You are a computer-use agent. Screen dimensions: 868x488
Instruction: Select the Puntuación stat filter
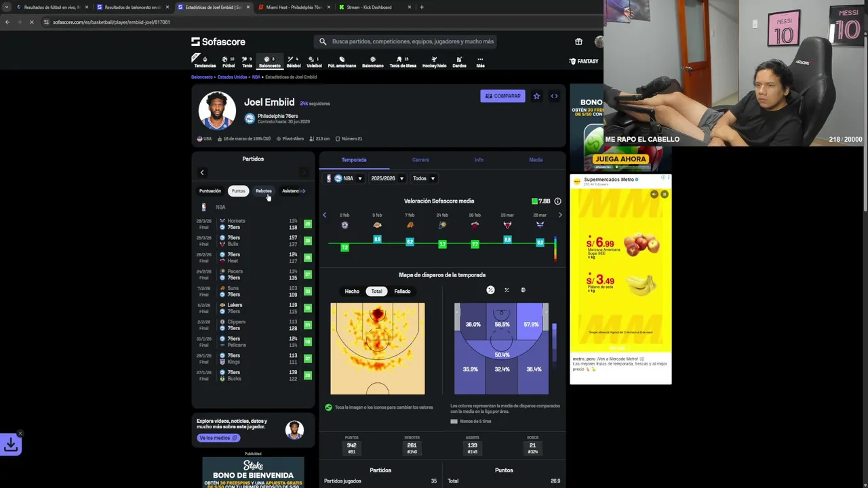click(x=210, y=191)
